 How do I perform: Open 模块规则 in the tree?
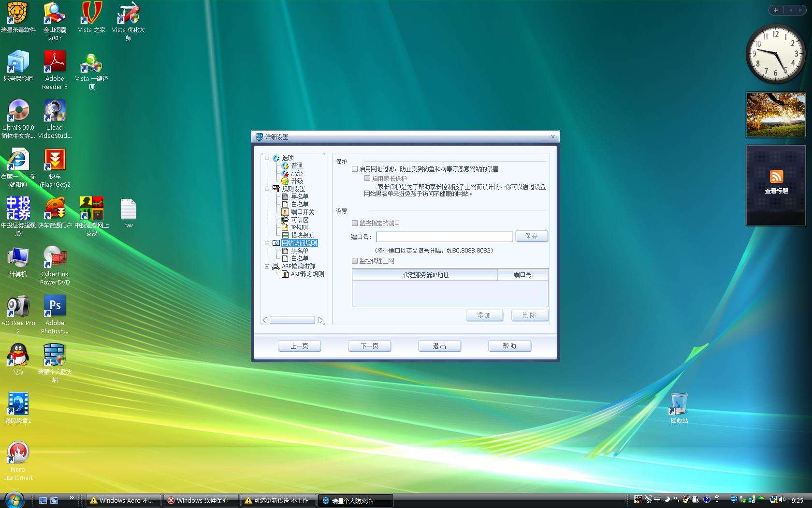pyautogui.click(x=302, y=235)
